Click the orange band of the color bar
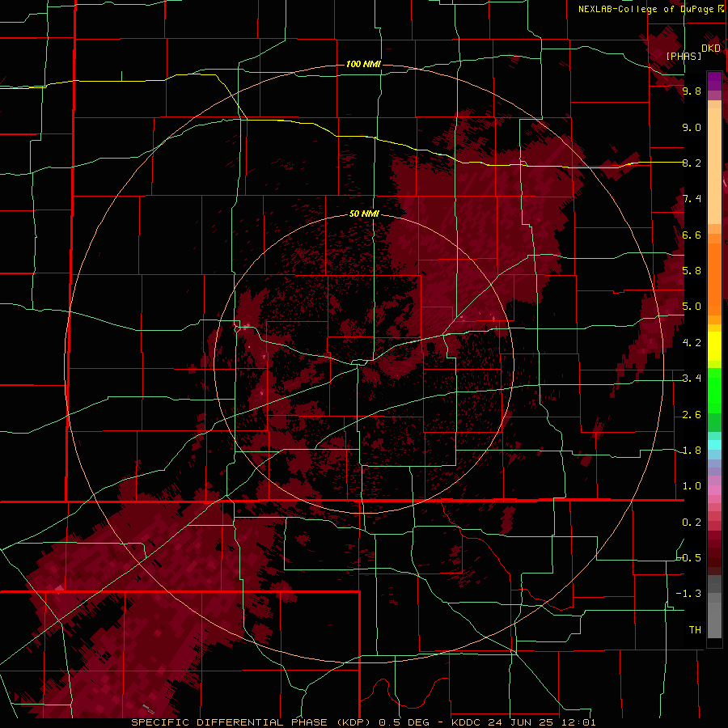 pos(714,274)
